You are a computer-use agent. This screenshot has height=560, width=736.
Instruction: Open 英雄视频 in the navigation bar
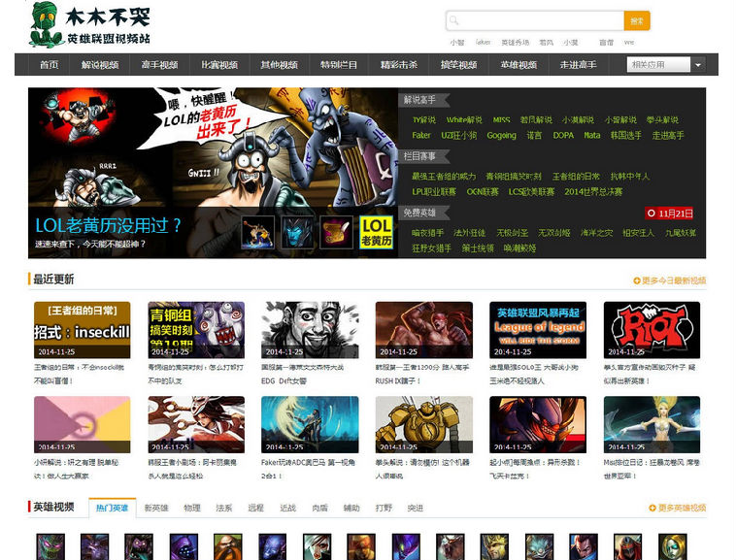tap(519, 65)
